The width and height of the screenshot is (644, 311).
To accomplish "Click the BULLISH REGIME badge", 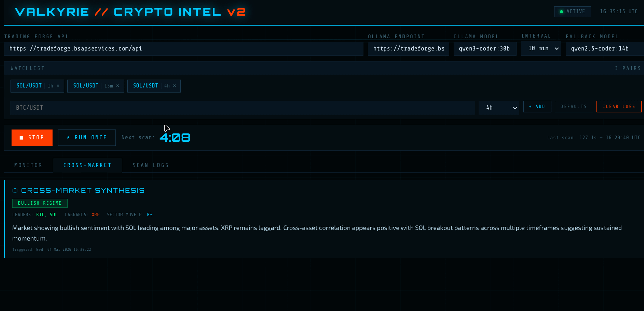I will (x=40, y=203).
